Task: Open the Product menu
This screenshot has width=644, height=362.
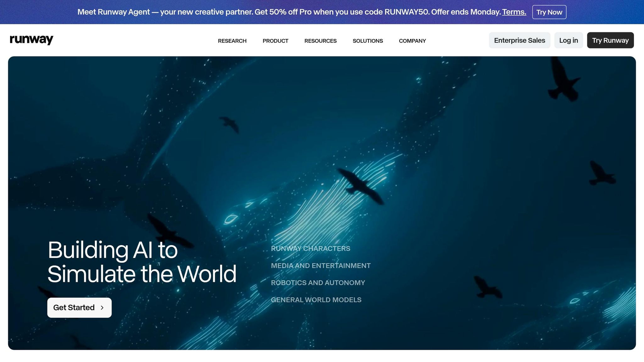Action: click(x=275, y=41)
